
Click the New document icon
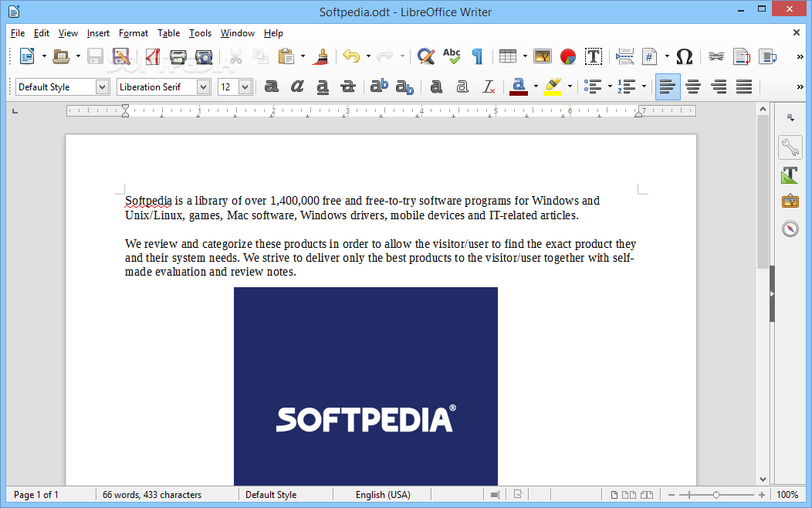27,56
